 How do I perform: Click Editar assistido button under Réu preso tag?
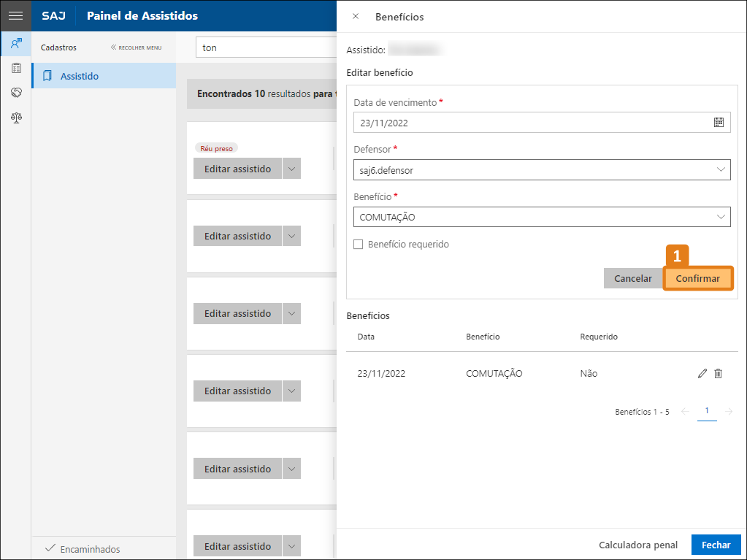[x=238, y=169]
